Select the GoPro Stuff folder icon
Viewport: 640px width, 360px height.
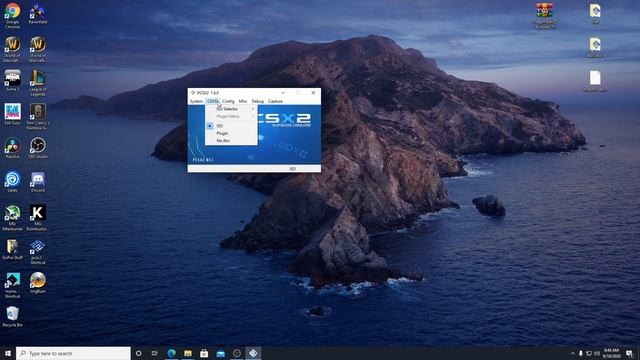(x=12, y=249)
